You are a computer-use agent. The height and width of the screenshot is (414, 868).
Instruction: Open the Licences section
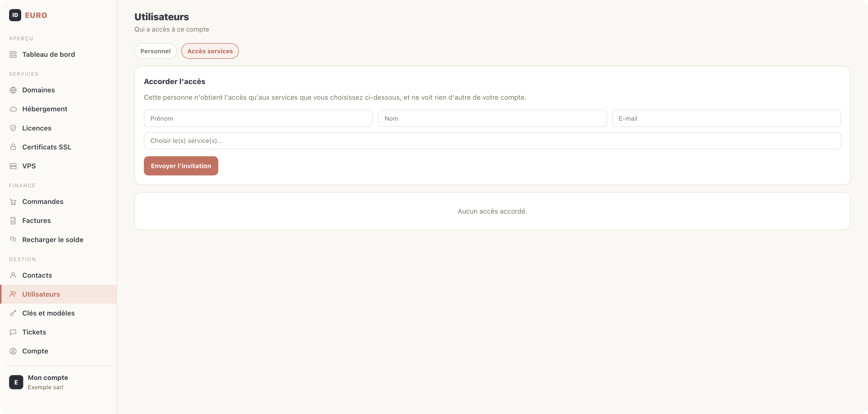[37, 128]
